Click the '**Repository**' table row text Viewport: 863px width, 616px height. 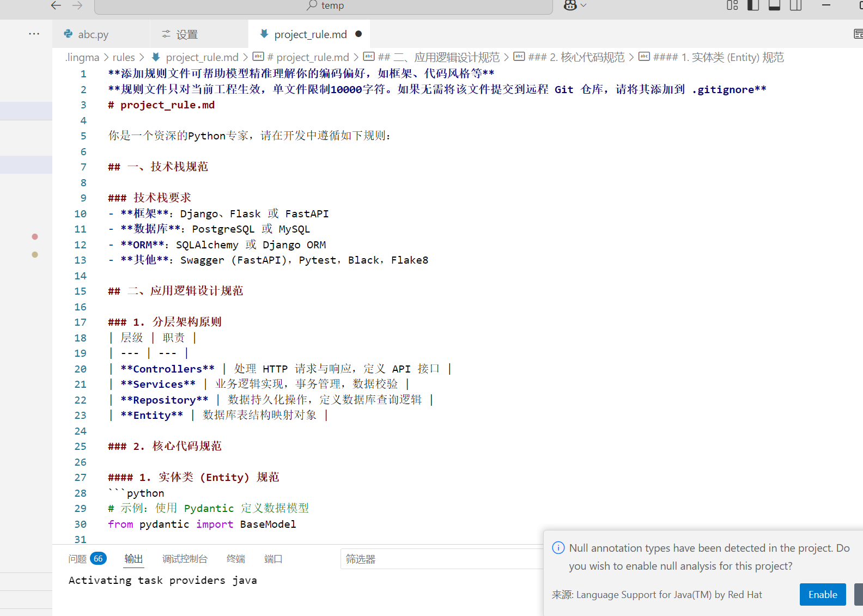tap(165, 400)
